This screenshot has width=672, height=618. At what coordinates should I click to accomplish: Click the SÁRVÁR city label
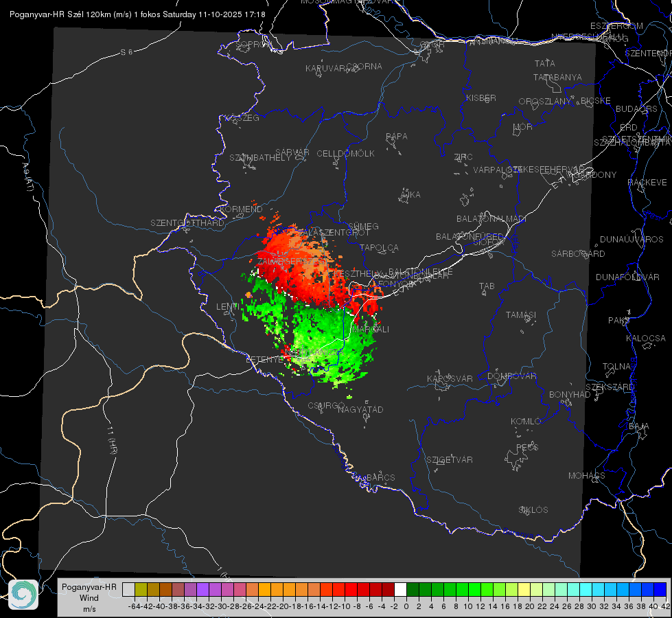click(x=292, y=152)
